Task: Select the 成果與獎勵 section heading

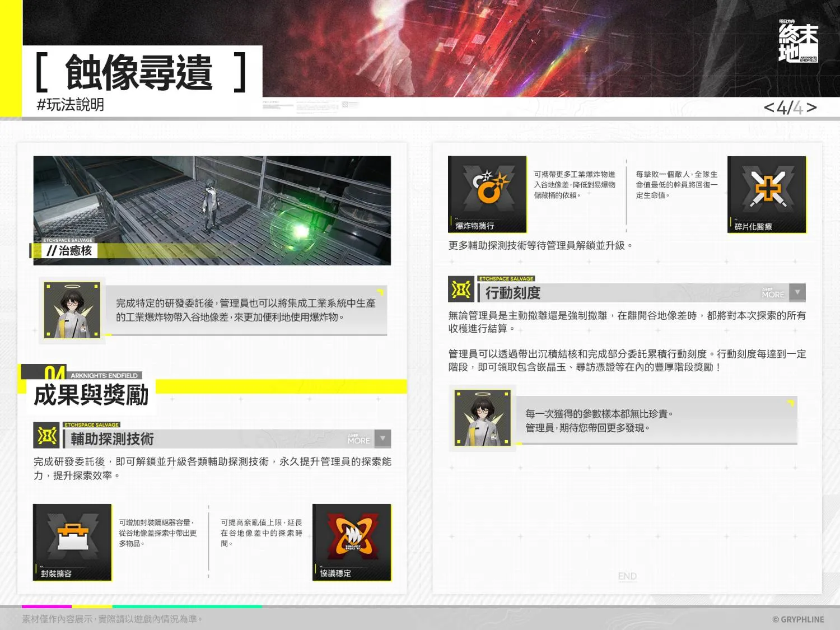Action: 91,395
